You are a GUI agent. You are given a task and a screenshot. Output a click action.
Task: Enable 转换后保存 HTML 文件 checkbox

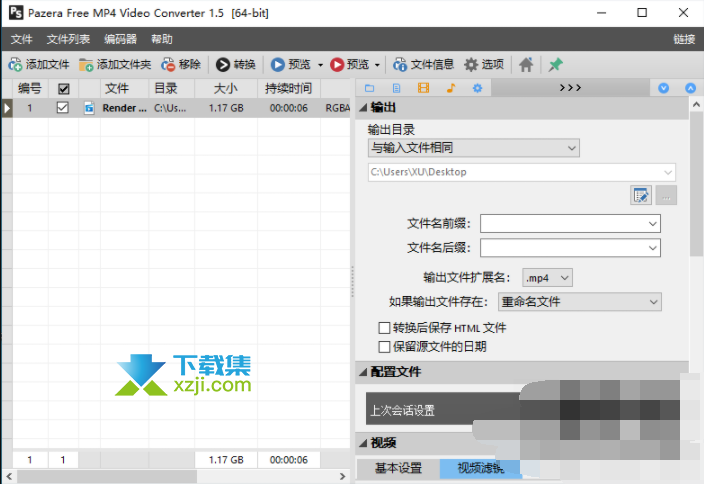point(384,328)
